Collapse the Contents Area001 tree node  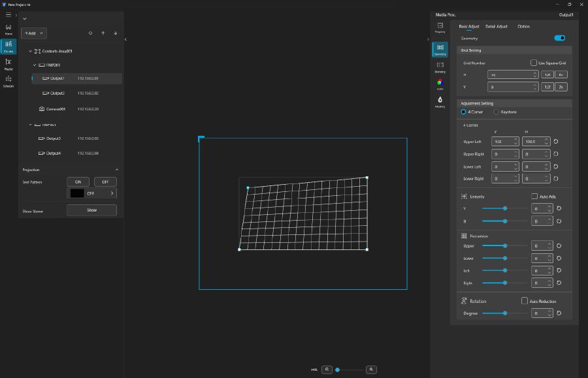tap(30, 51)
